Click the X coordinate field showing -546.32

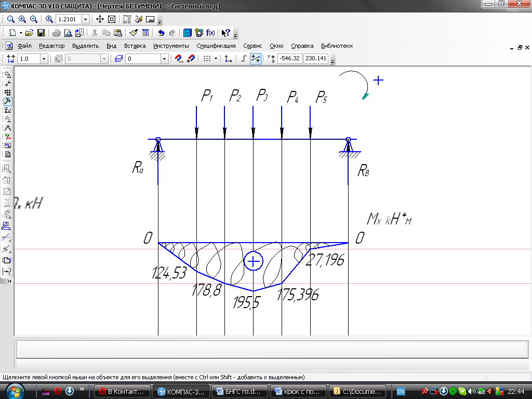point(289,59)
